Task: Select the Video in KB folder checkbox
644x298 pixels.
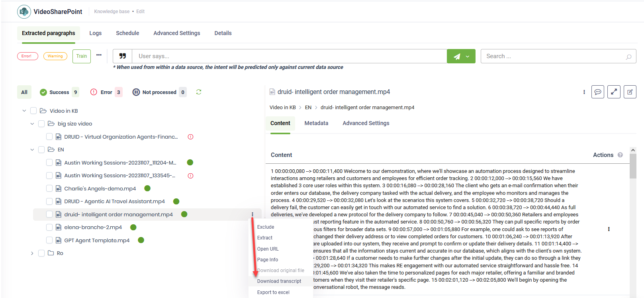Action: point(33,111)
